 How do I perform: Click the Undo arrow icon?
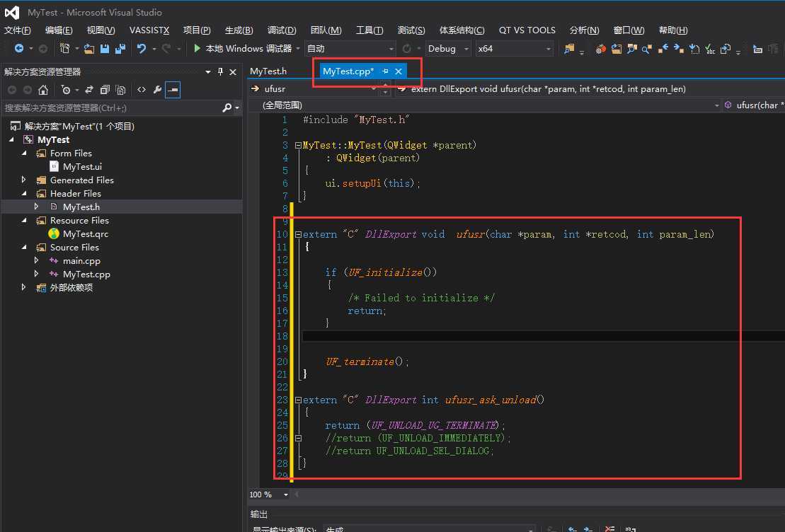(142, 49)
